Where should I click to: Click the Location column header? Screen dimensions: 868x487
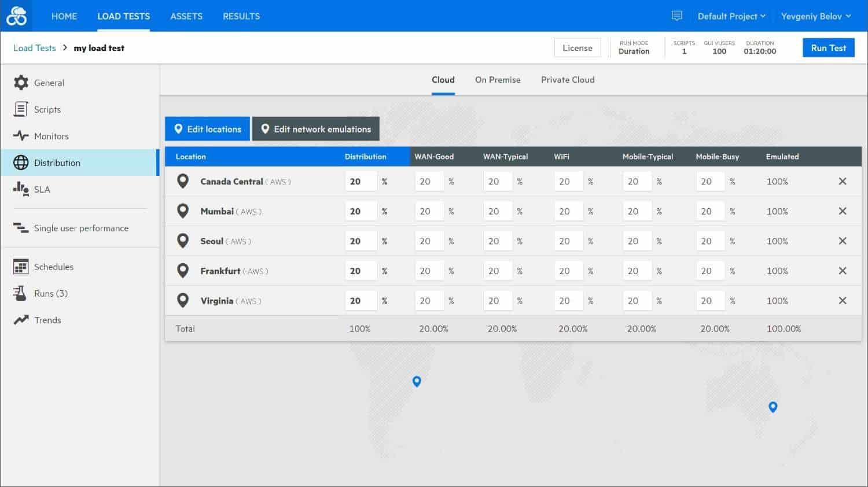pos(190,157)
